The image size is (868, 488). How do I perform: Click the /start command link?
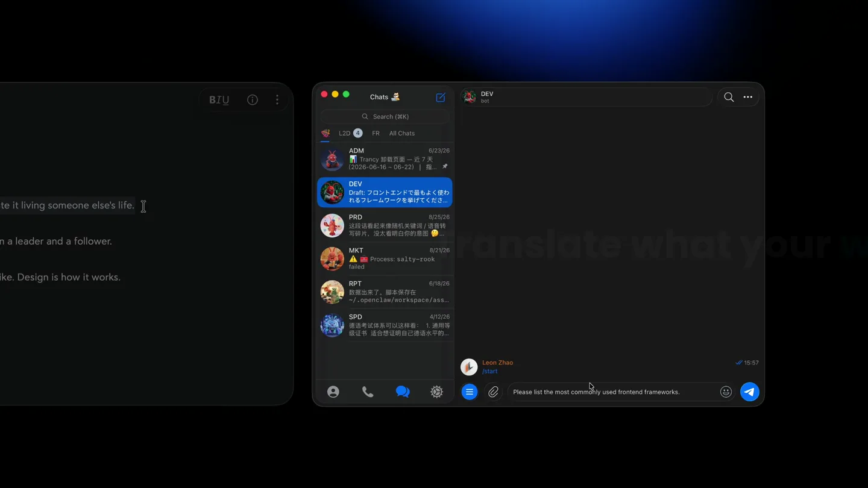tap(490, 372)
